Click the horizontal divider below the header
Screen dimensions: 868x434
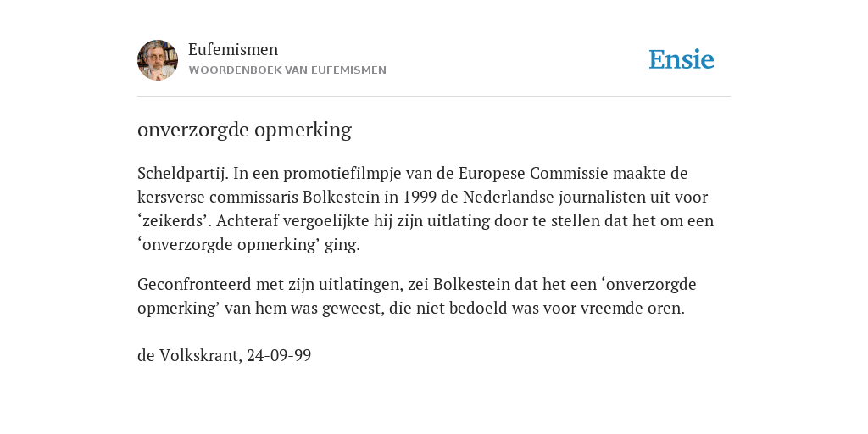pyautogui.click(x=434, y=97)
